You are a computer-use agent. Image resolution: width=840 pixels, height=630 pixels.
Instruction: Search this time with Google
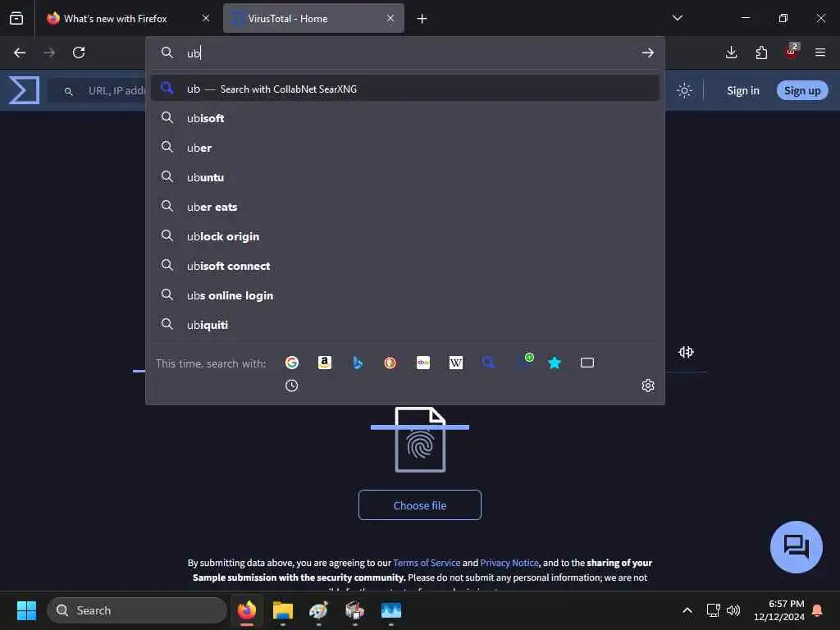point(292,363)
